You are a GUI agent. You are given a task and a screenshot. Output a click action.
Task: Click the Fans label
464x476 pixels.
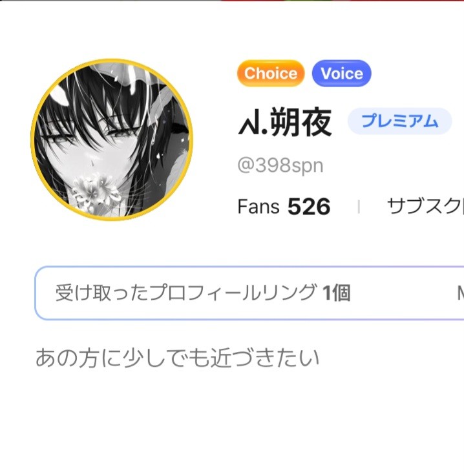coord(258,207)
